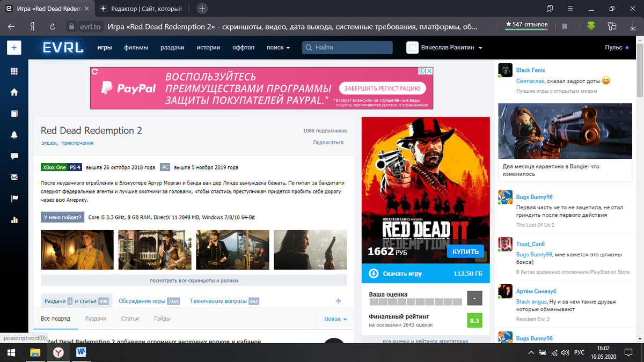The image size is (644, 362).
Task: Open the apps grid in sidebar
Action: pos(14,71)
